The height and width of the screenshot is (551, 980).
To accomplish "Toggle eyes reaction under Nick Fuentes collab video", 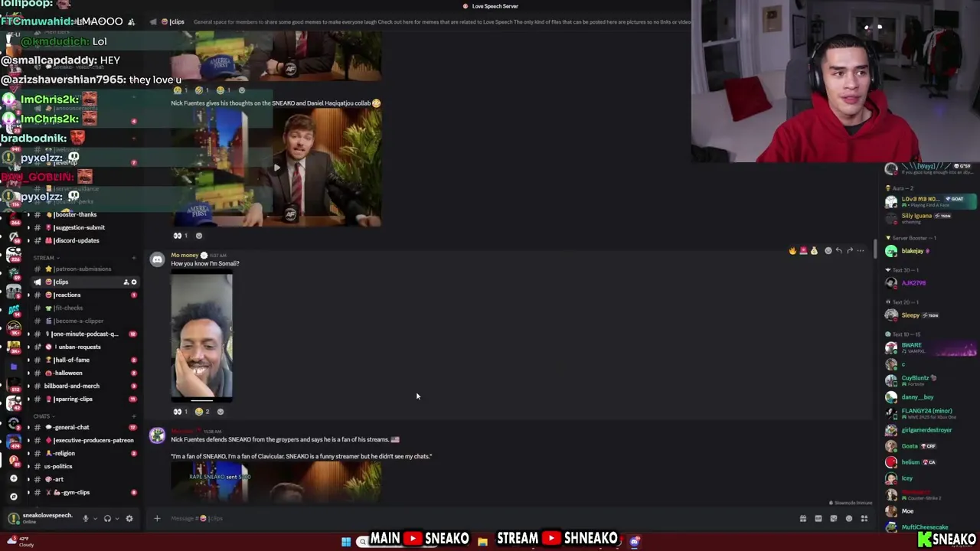I will [180, 236].
